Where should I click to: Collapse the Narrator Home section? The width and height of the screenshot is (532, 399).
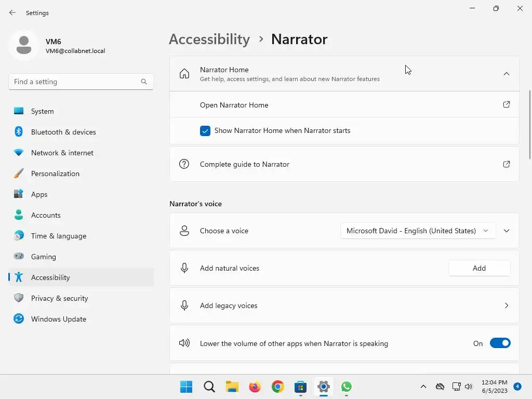tap(506, 74)
